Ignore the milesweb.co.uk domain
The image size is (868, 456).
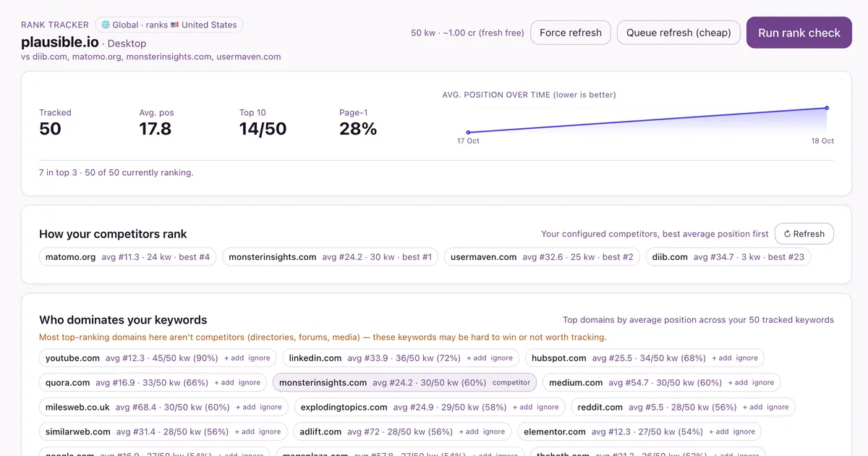pyautogui.click(x=271, y=408)
